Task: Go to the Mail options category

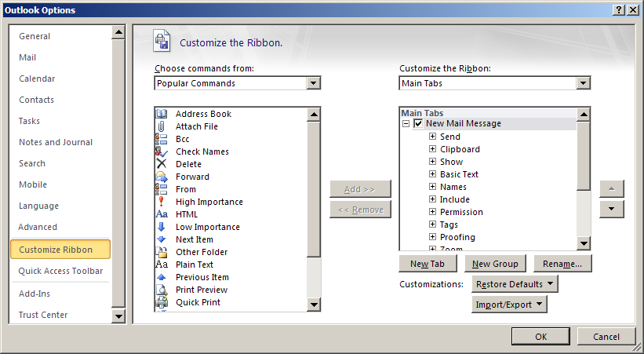Action: click(x=27, y=57)
